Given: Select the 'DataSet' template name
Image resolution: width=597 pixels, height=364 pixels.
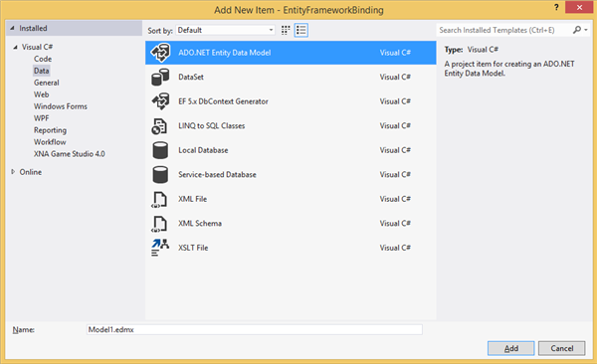Looking at the screenshot, I should coord(191,77).
